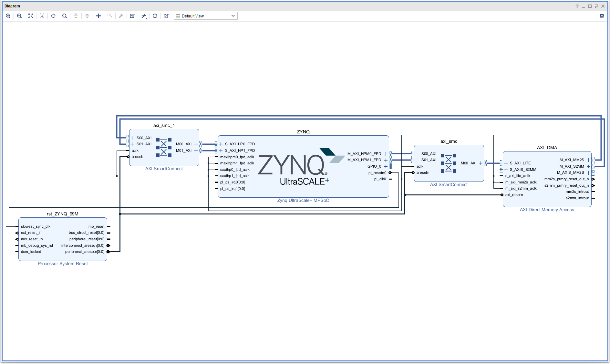Click the Regenerate Layout icon
The image size is (610, 364).
tap(155, 16)
